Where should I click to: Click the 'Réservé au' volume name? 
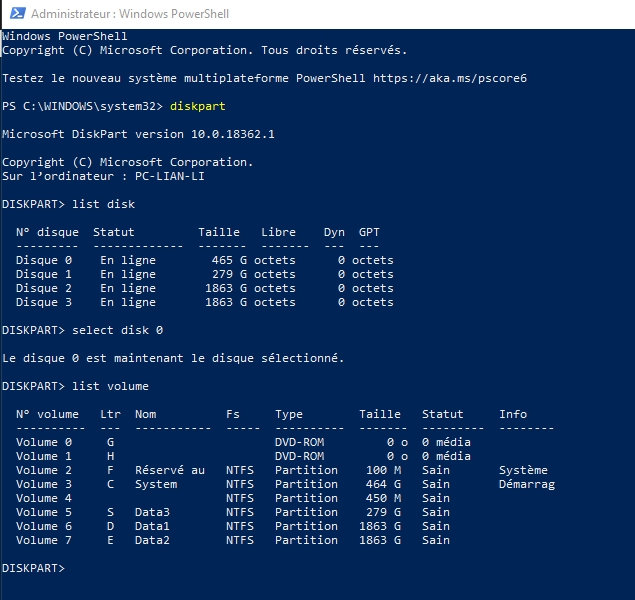tap(170, 470)
